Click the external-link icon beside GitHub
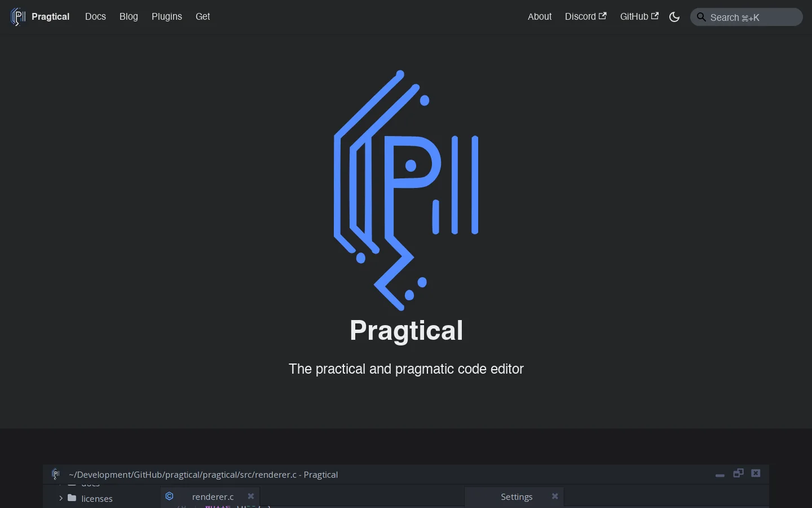Screen dimensions: 812x508 (655, 16)
